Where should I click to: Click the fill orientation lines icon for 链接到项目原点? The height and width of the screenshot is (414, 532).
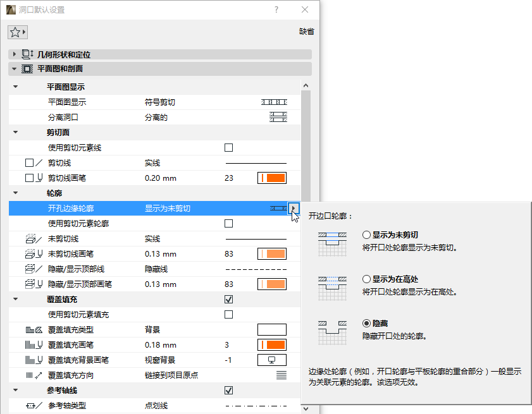[281, 375]
